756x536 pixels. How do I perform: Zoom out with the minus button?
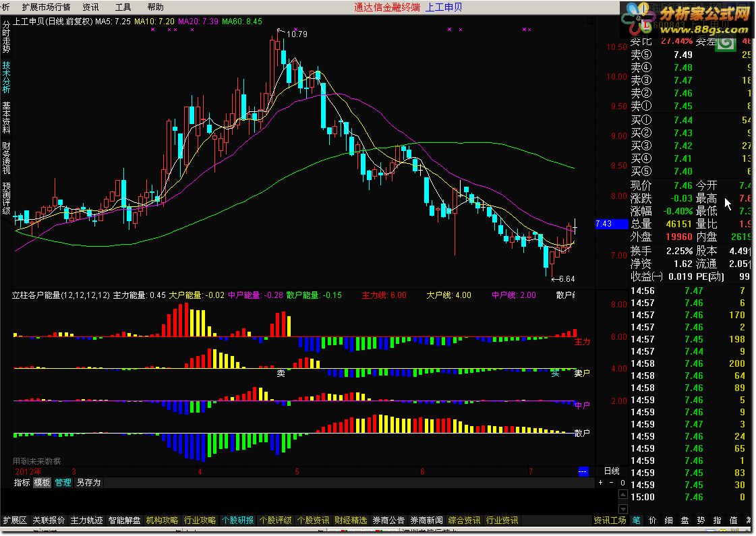(612, 483)
